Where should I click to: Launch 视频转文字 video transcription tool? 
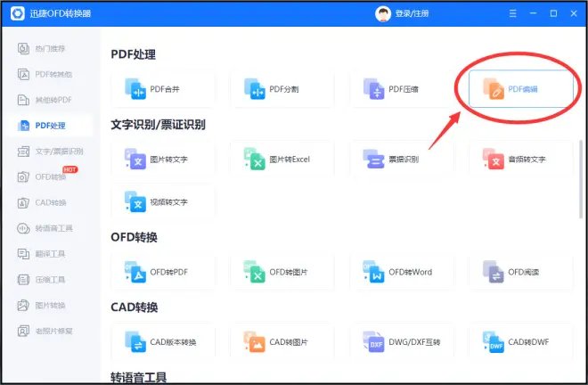coord(163,202)
